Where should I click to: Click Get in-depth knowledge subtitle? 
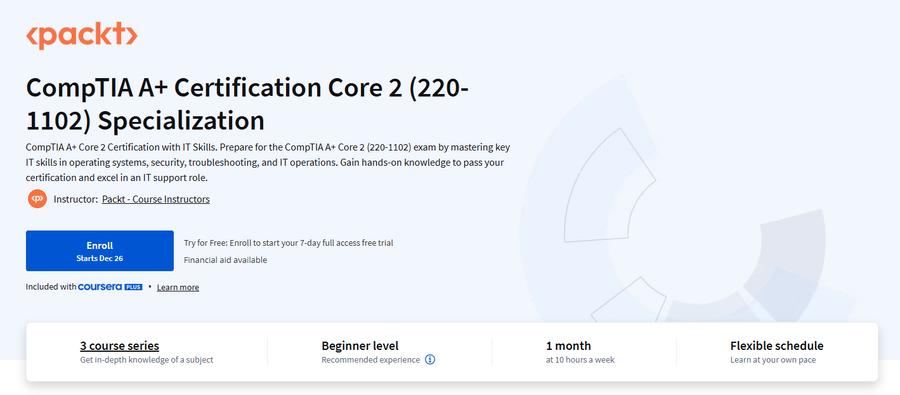tap(146, 360)
